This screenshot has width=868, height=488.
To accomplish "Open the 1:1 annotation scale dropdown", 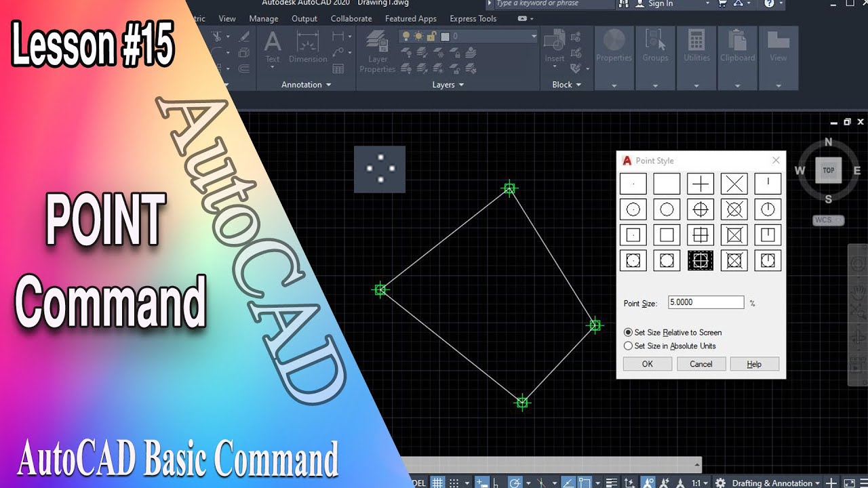I will coord(700,483).
